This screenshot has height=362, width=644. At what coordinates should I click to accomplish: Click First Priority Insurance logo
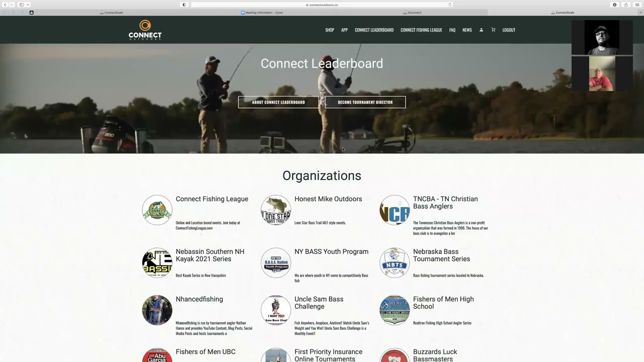(x=276, y=355)
